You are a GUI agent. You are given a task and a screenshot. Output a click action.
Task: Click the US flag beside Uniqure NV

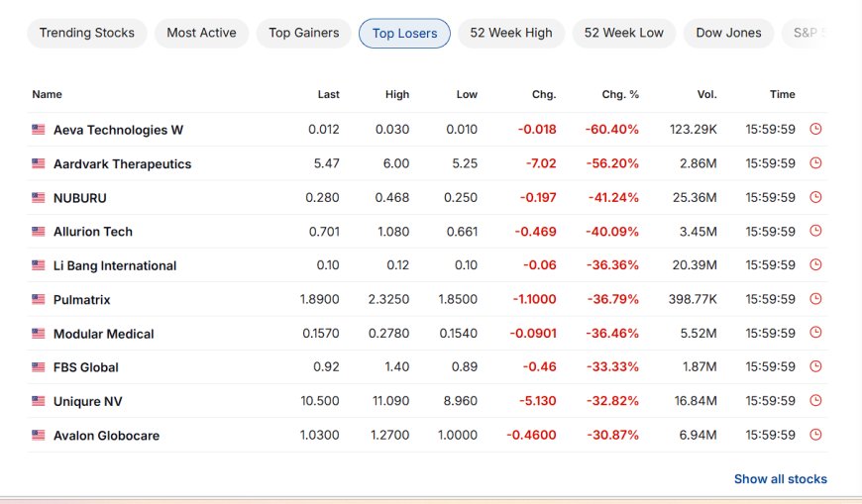(x=39, y=401)
